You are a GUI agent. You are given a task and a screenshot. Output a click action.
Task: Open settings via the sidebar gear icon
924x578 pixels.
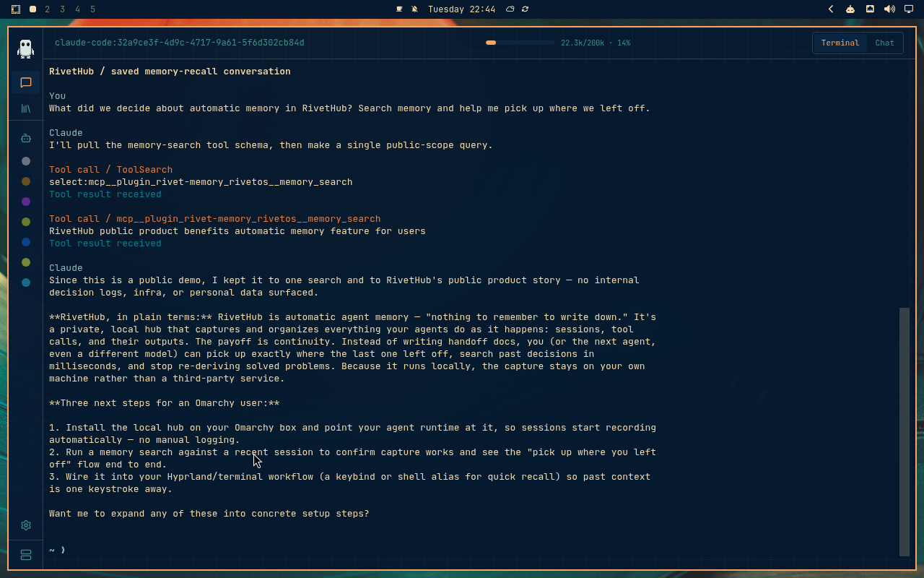pos(26,525)
